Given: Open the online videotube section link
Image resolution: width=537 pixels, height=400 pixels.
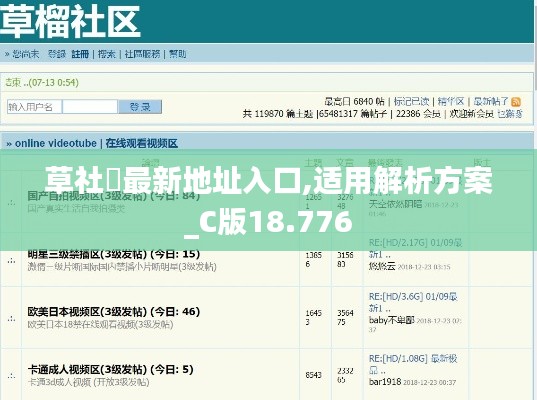Looking at the screenshot, I should coord(55,143).
